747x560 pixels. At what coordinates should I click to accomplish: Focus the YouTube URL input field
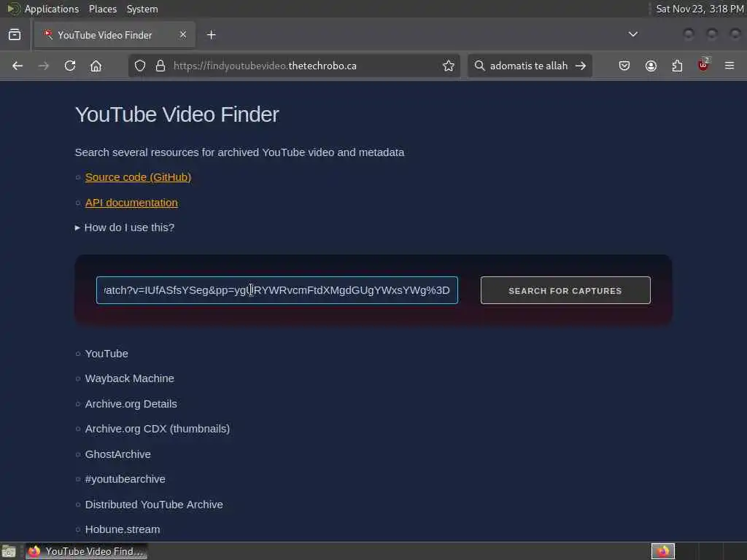coord(276,290)
